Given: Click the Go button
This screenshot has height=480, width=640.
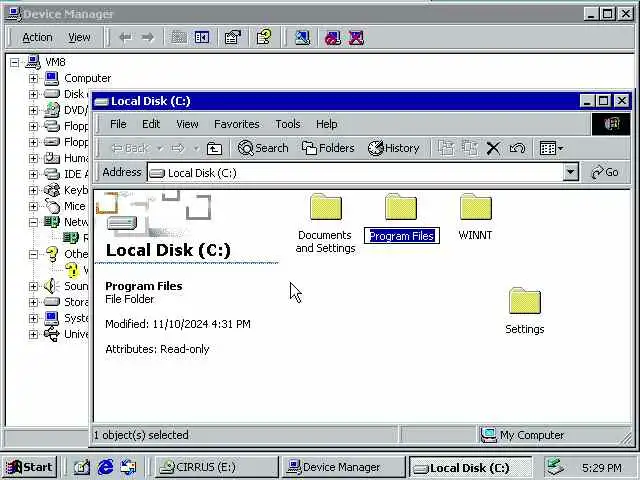Looking at the screenshot, I should click(x=605, y=172).
